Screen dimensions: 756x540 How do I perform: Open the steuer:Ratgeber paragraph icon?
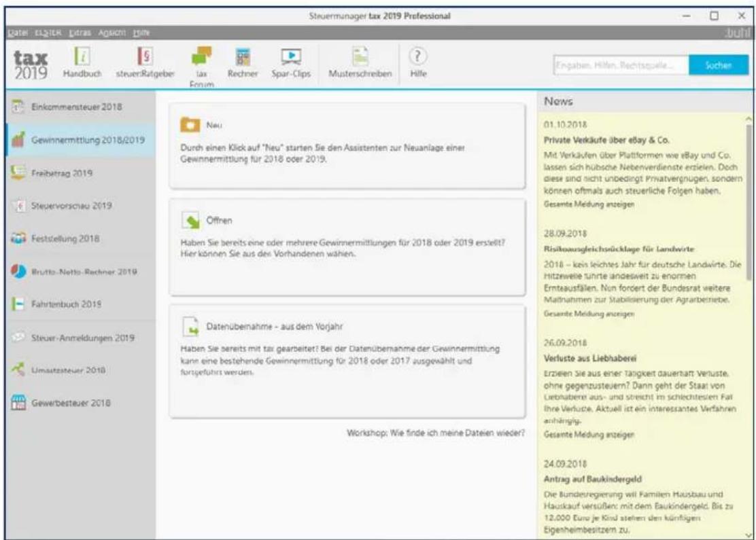[x=145, y=56]
